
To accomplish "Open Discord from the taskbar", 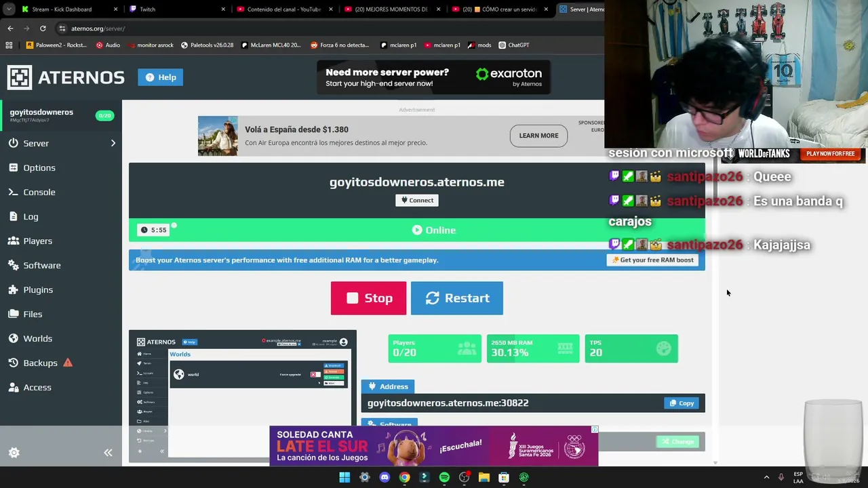I will tap(384, 477).
